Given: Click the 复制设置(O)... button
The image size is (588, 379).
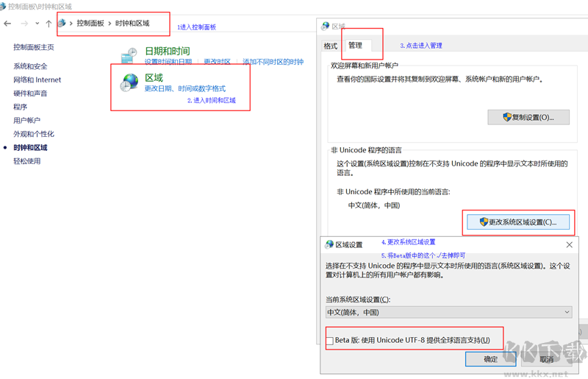Looking at the screenshot, I should (x=528, y=117).
